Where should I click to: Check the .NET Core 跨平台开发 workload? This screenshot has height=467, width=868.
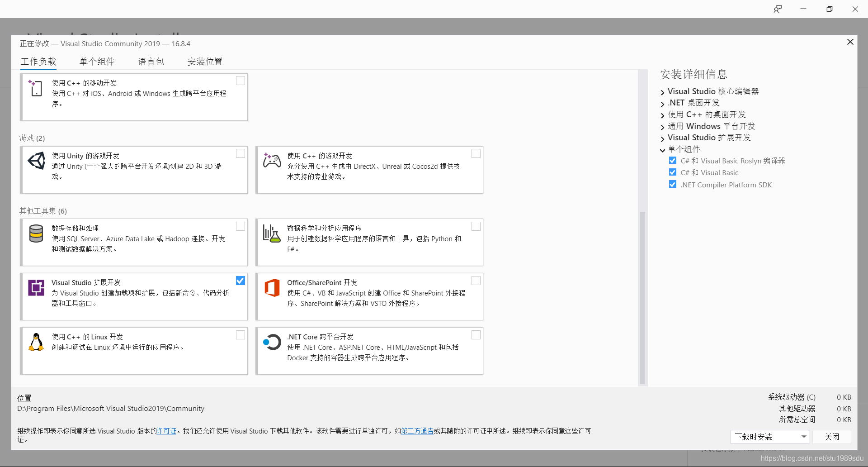(476, 335)
